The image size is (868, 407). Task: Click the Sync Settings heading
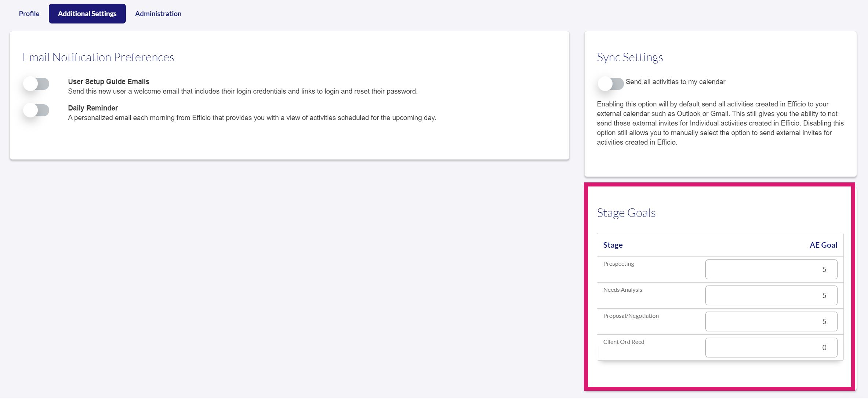coord(630,57)
